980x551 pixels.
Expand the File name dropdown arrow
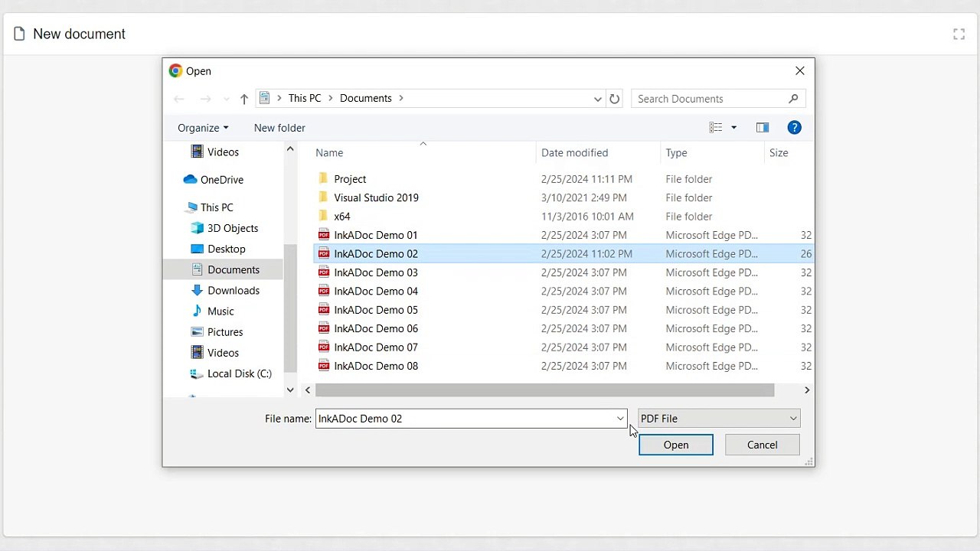[621, 419]
